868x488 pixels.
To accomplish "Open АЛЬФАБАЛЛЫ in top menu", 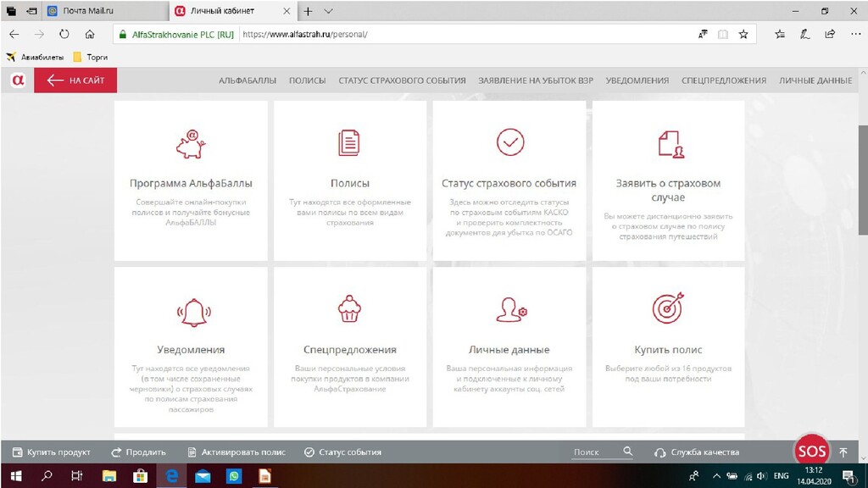I will 248,80.
